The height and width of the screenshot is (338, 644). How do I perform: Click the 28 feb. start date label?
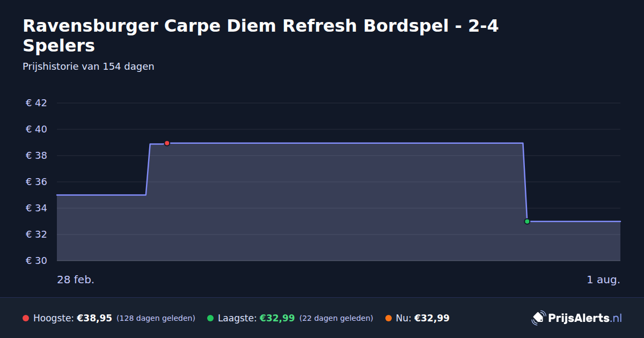click(x=76, y=280)
